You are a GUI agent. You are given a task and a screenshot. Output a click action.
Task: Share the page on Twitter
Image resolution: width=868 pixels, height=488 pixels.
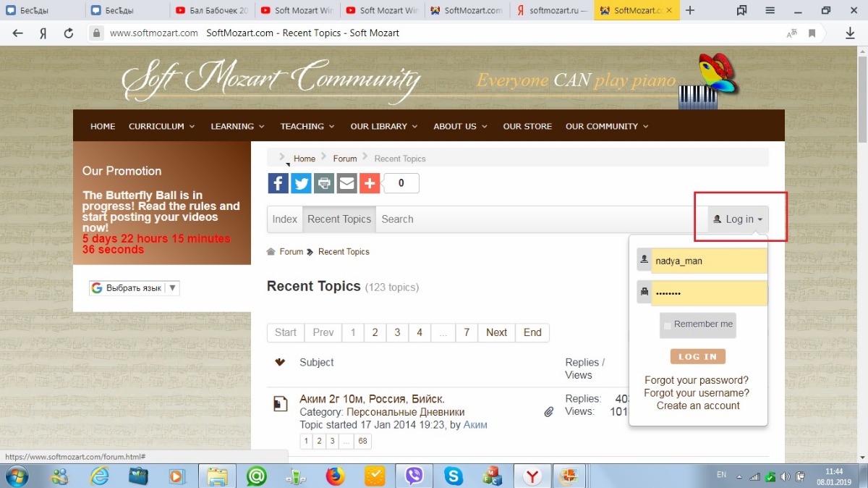[301, 183]
